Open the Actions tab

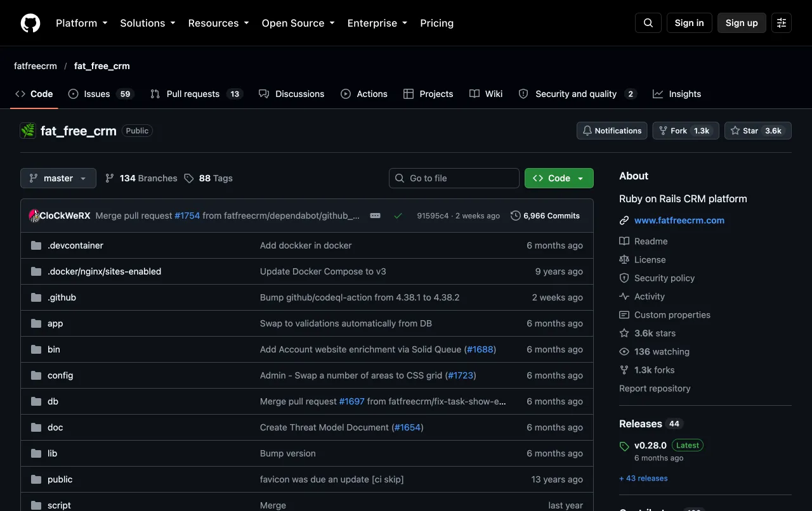click(x=364, y=94)
